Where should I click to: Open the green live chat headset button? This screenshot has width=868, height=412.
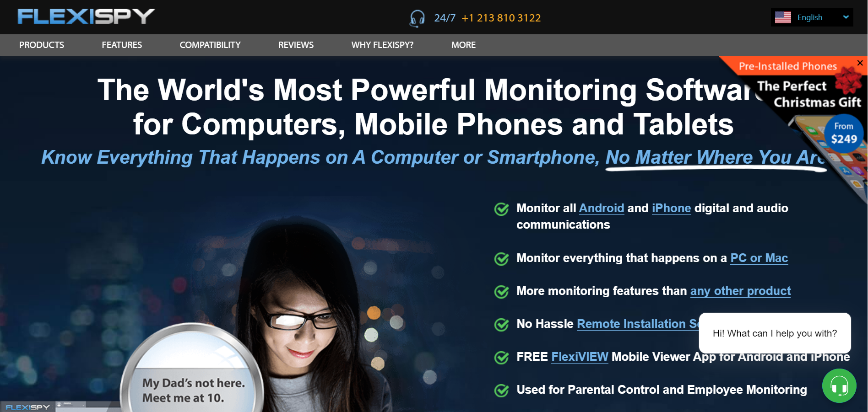pyautogui.click(x=839, y=386)
